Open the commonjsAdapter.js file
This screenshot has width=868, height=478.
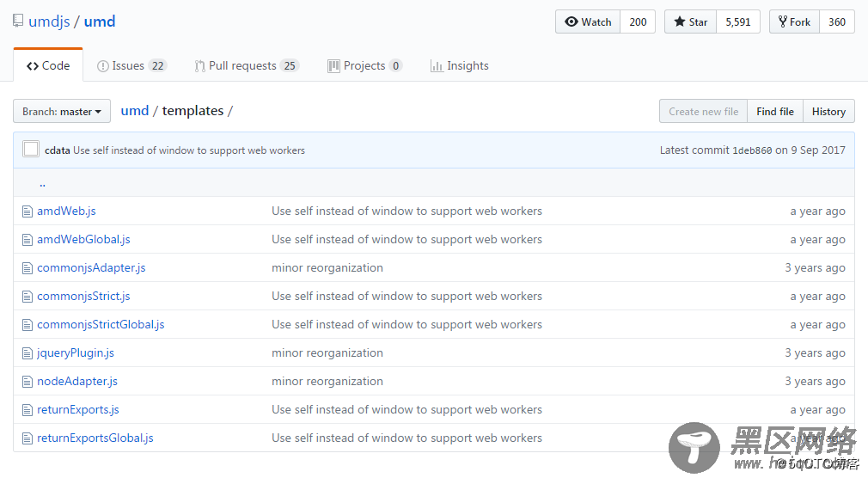point(91,268)
